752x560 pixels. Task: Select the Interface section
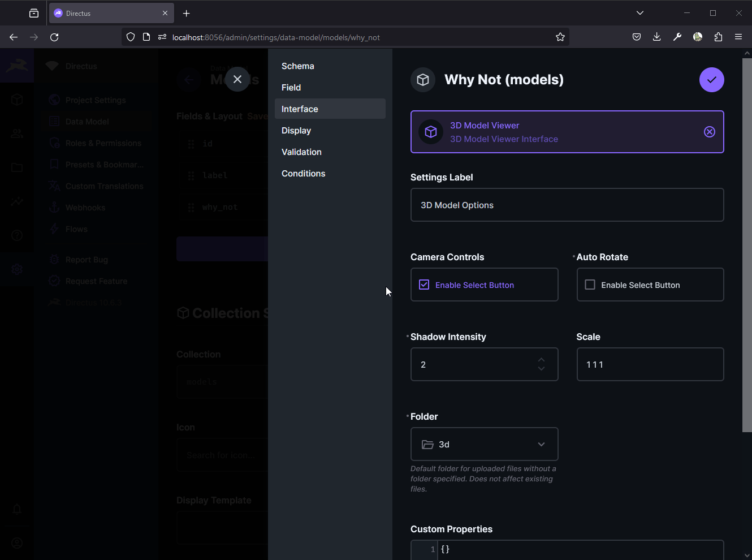330,109
